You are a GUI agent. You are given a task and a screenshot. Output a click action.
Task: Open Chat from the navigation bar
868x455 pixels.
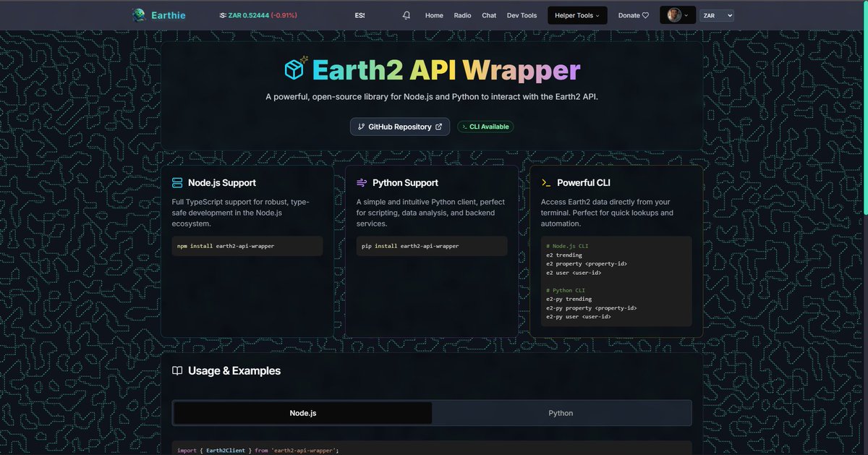click(489, 15)
